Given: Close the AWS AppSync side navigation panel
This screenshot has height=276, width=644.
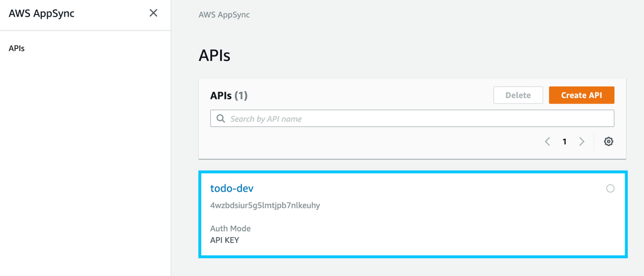Looking at the screenshot, I should [153, 13].
